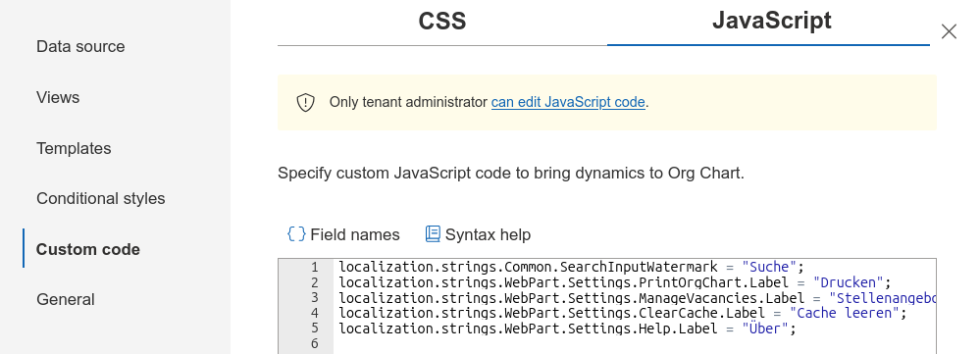980x354 pixels.
Task: Click the "Cache leeren" string value
Action: point(845,313)
